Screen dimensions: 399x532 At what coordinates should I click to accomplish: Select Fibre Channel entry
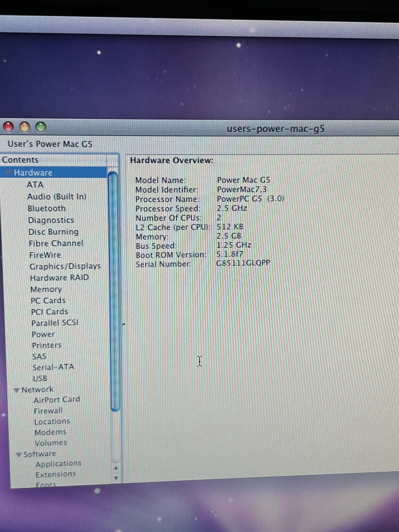56,243
